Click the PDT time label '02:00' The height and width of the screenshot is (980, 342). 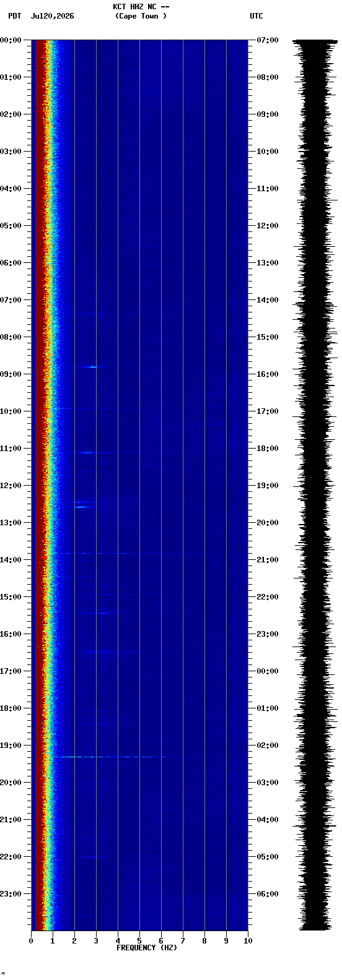tap(11, 114)
